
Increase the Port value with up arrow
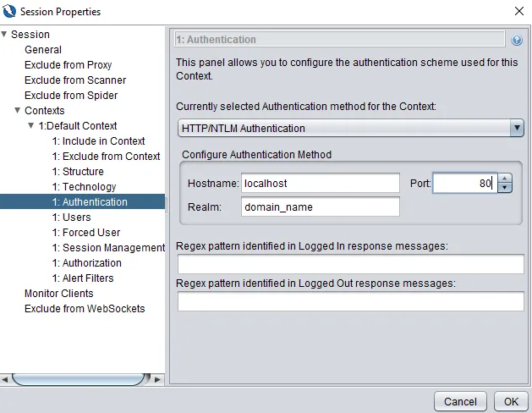pos(505,179)
